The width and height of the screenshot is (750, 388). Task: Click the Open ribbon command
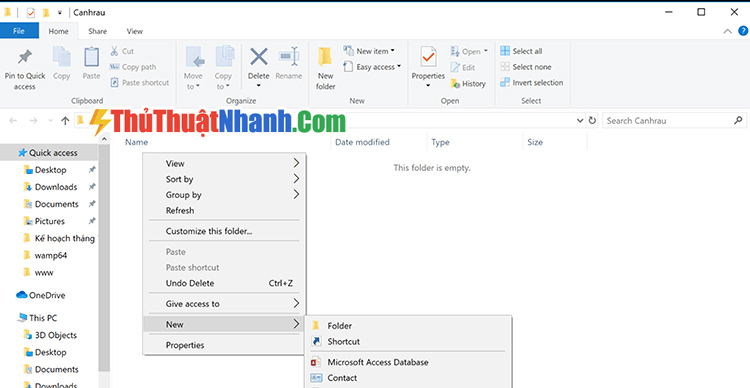point(469,51)
